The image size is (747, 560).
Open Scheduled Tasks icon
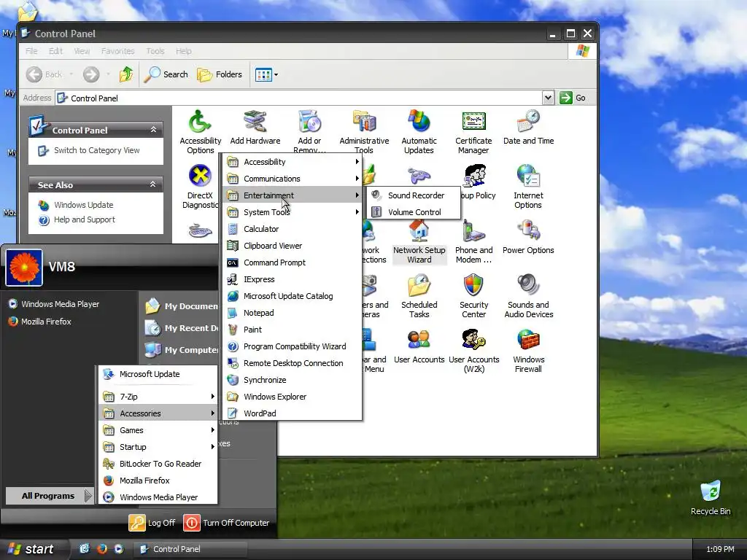pyautogui.click(x=419, y=296)
